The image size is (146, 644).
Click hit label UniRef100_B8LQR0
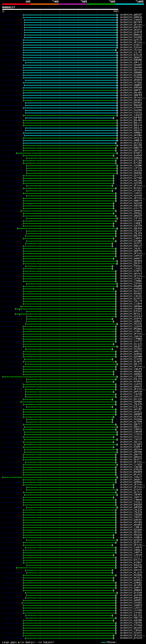pos(131,120)
